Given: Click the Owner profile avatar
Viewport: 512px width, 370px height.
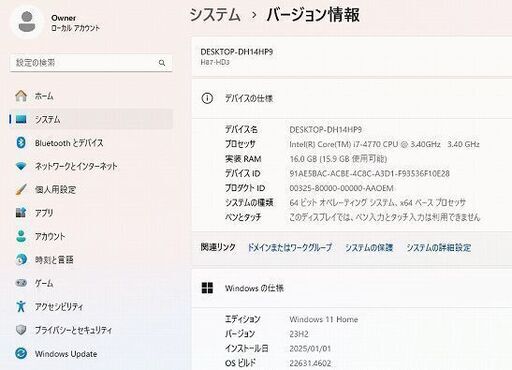Looking at the screenshot, I should coord(27,22).
